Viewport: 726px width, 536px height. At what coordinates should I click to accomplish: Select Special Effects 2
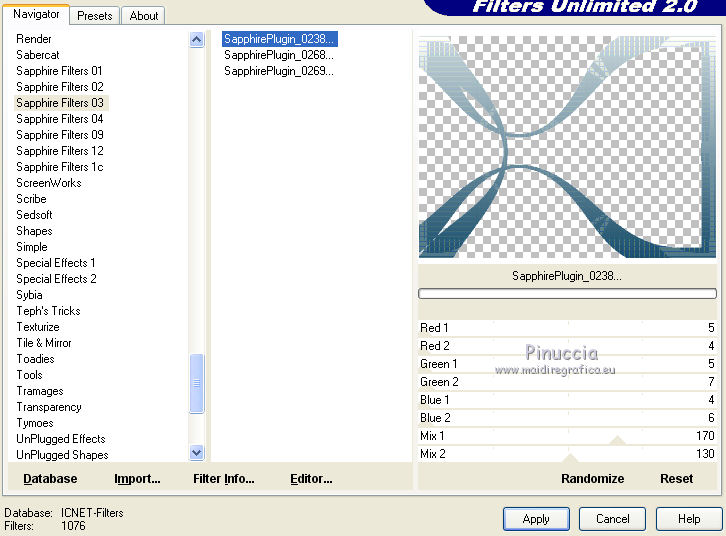(x=56, y=279)
